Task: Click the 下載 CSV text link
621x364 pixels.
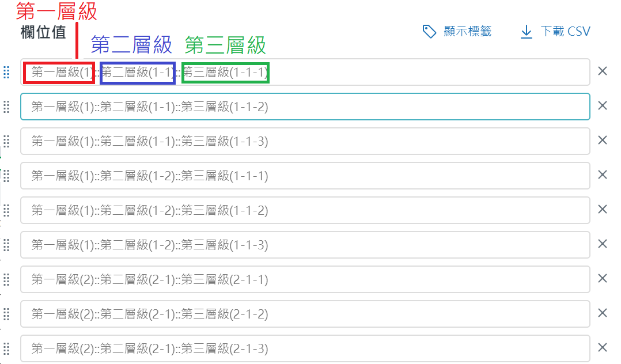Action: click(565, 31)
